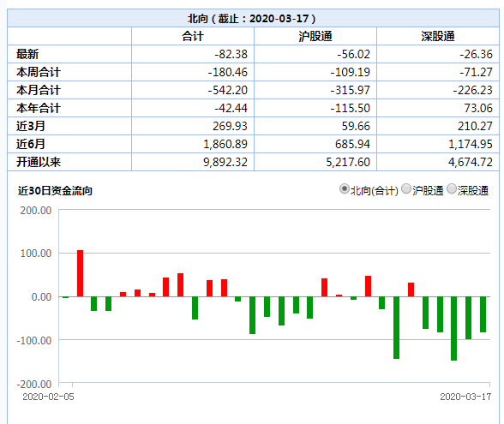Click the 2020-02-05 axis date label

[x=48, y=397]
